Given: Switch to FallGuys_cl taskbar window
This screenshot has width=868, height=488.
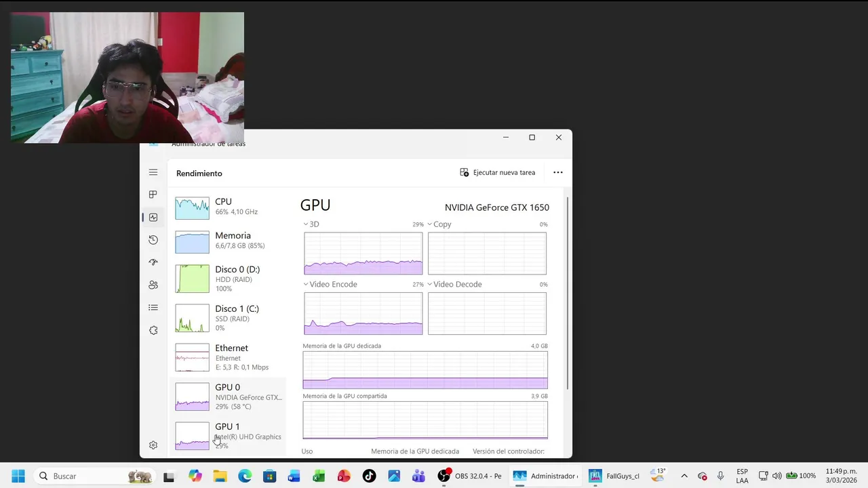Looking at the screenshot, I should point(614,476).
